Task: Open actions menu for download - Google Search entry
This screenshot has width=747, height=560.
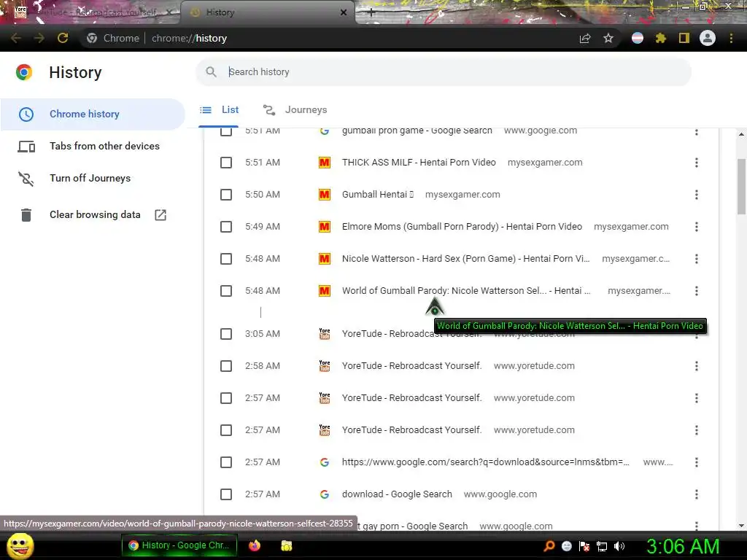Action: click(x=697, y=494)
